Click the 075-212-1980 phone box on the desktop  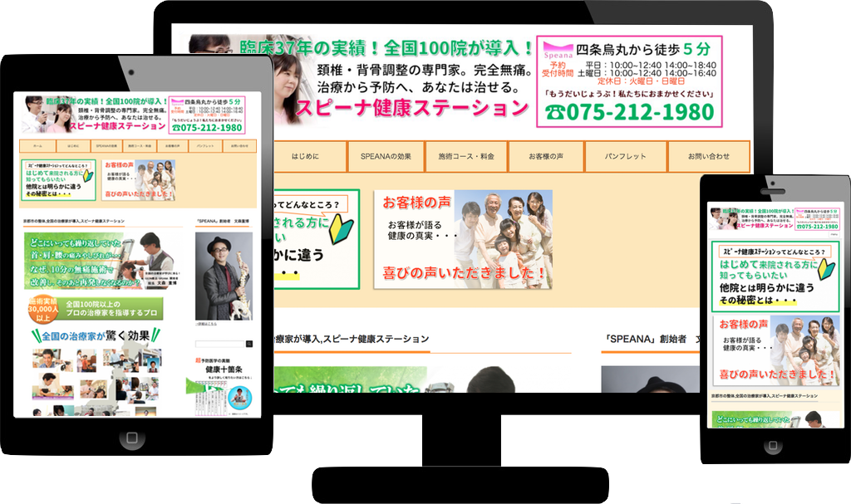click(x=630, y=81)
